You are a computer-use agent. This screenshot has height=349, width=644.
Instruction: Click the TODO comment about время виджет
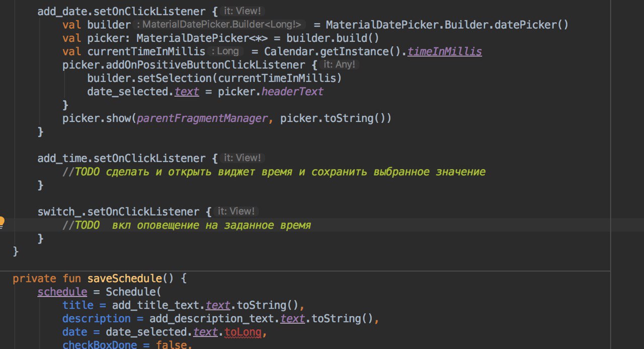click(274, 172)
